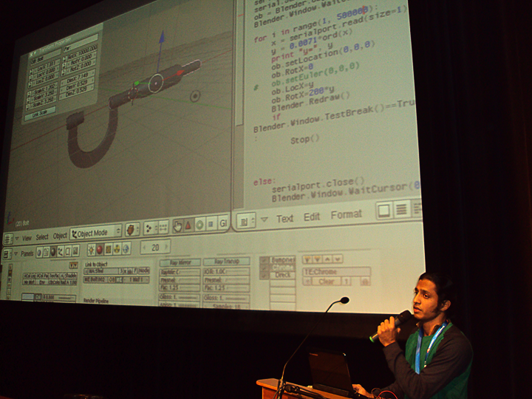Screen dimensions: 532x399
Task: Adjust the IOR slider
Action: click(226, 271)
